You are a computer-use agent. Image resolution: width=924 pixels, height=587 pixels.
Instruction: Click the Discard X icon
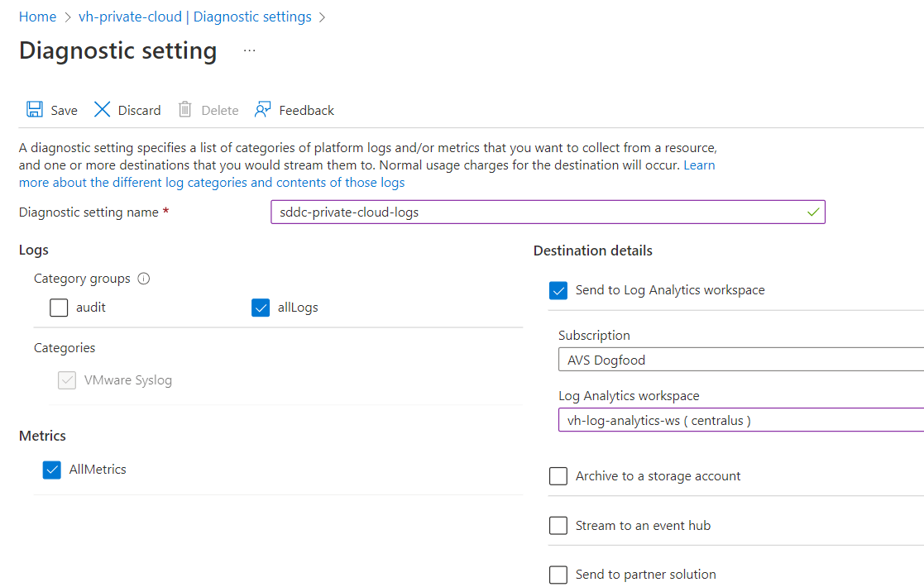tap(102, 109)
